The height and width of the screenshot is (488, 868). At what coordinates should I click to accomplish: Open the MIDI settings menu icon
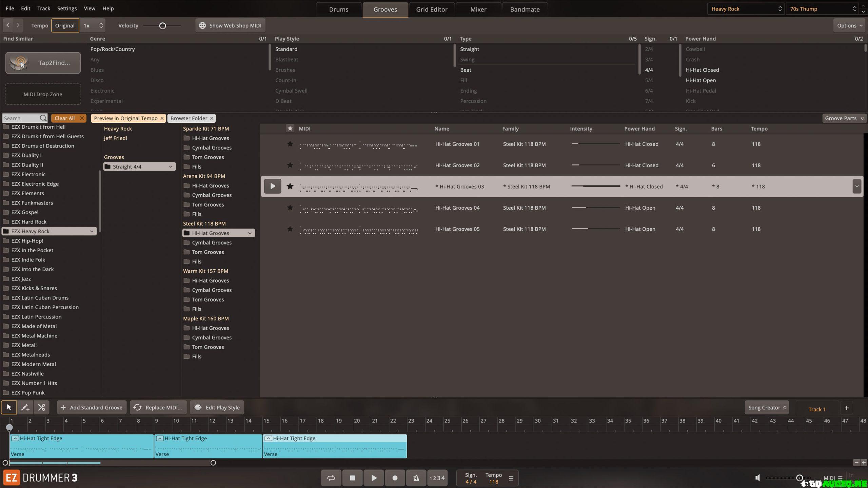click(x=840, y=478)
